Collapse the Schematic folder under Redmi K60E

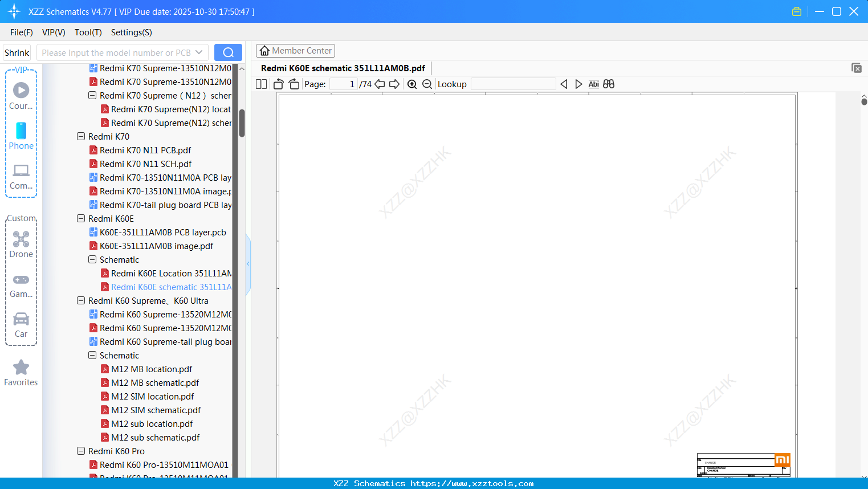(92, 260)
